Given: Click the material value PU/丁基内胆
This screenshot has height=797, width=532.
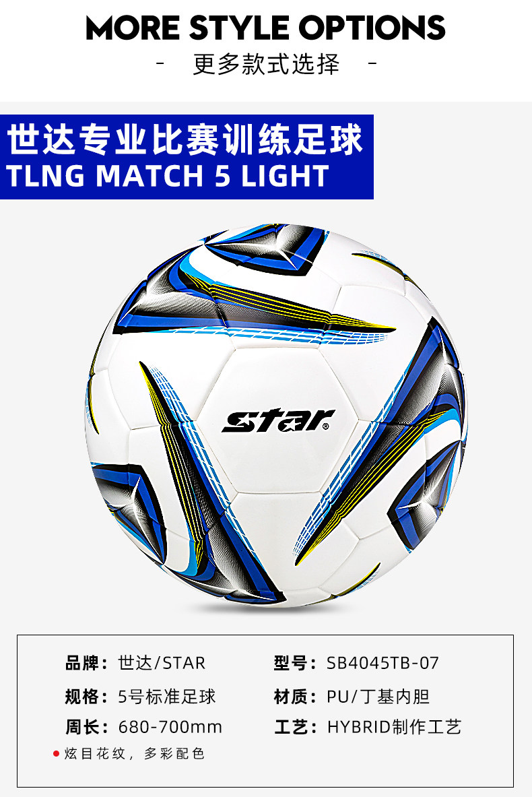Looking at the screenshot, I should tap(378, 697).
